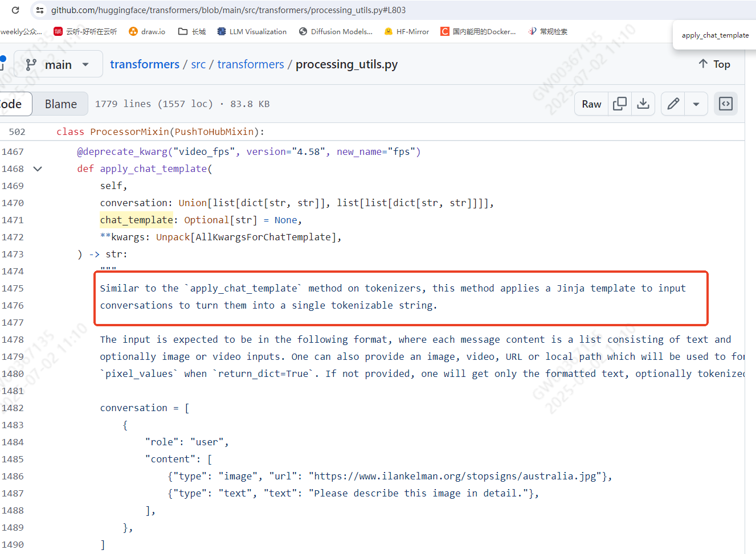The width and height of the screenshot is (756, 554).
Task: Open the 国内能用的Docker bookmark
Action: pos(478,31)
